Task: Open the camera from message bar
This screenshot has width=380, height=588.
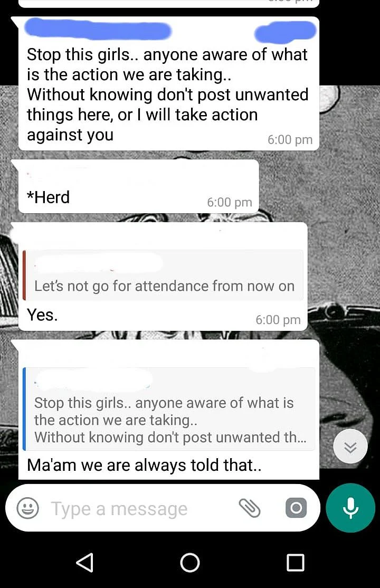Action: pos(296,508)
